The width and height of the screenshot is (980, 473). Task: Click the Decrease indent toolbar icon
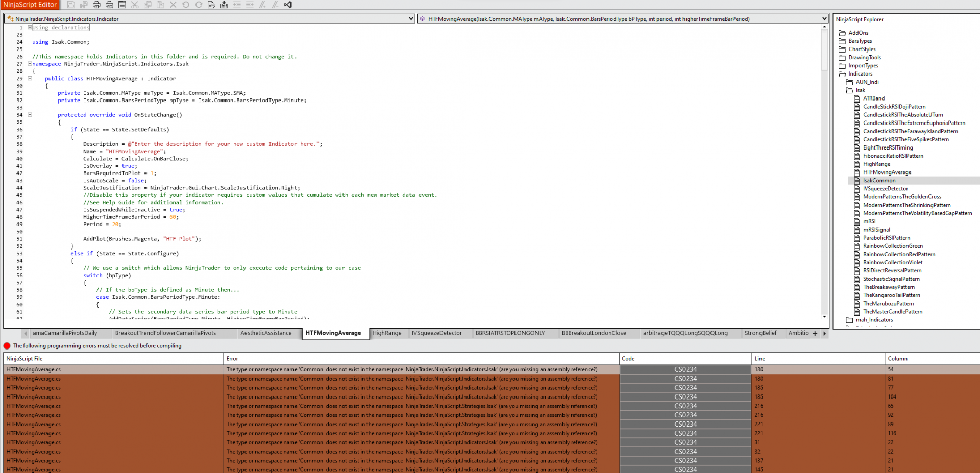(x=237, y=5)
